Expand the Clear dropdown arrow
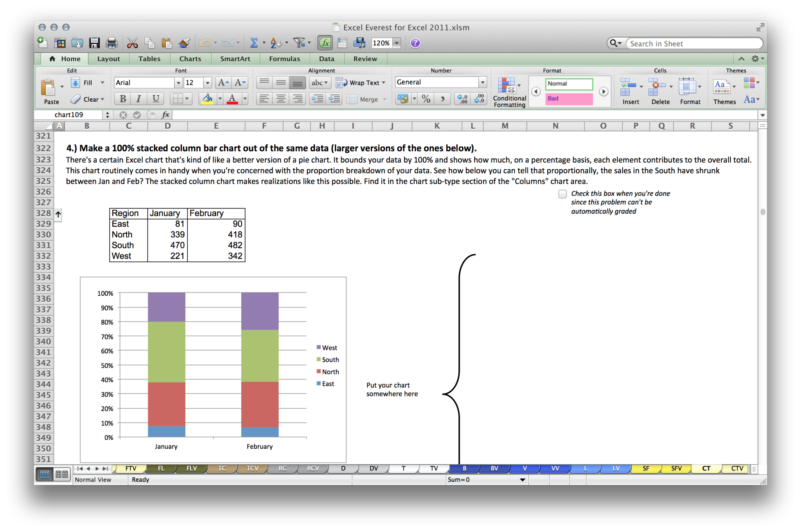The height and width of the screenshot is (532, 801). [x=102, y=99]
